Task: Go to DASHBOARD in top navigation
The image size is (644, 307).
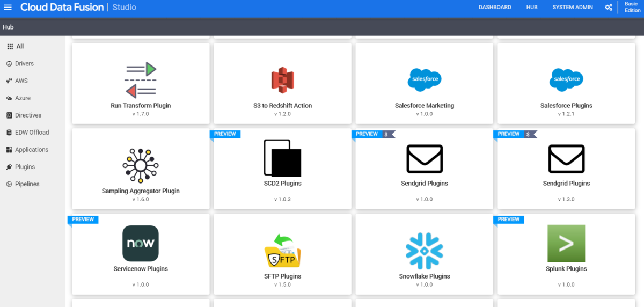Action: 495,7
